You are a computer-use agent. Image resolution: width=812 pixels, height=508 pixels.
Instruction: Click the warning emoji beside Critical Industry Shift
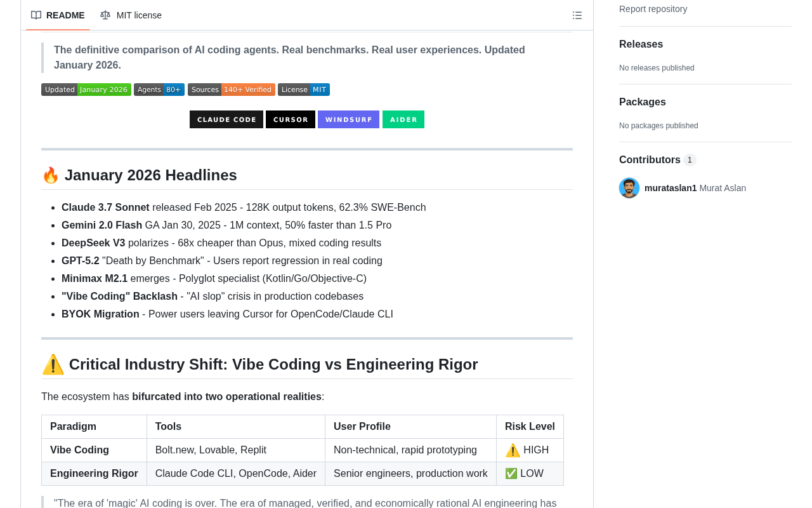coord(53,364)
